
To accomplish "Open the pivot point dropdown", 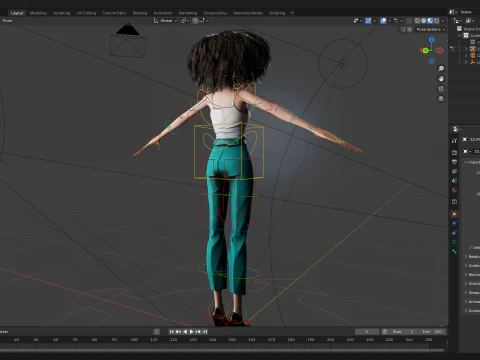I will (x=185, y=21).
